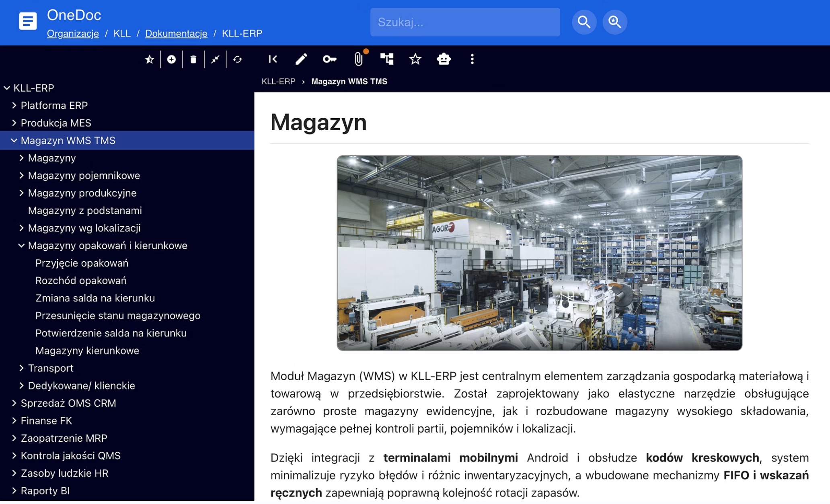Expand the Transport tree node

pos(21,368)
